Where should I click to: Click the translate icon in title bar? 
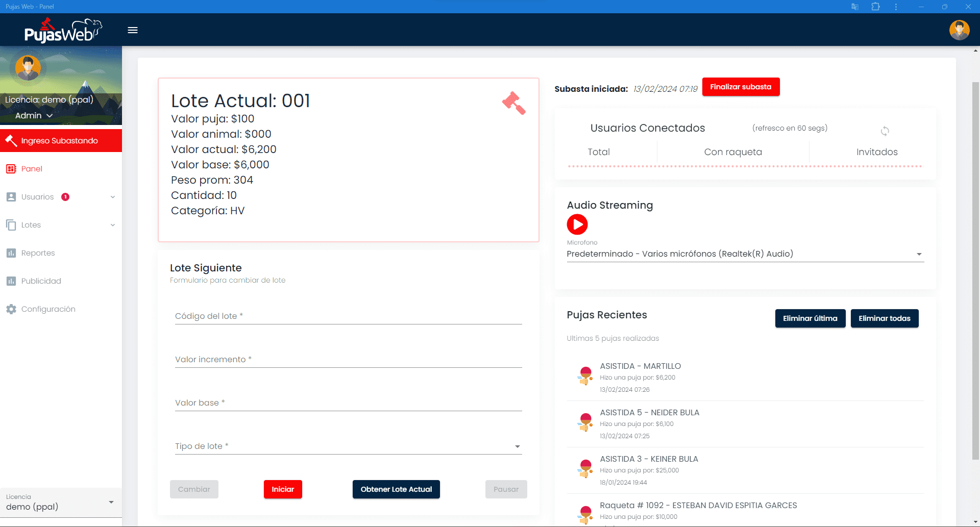coord(855,7)
